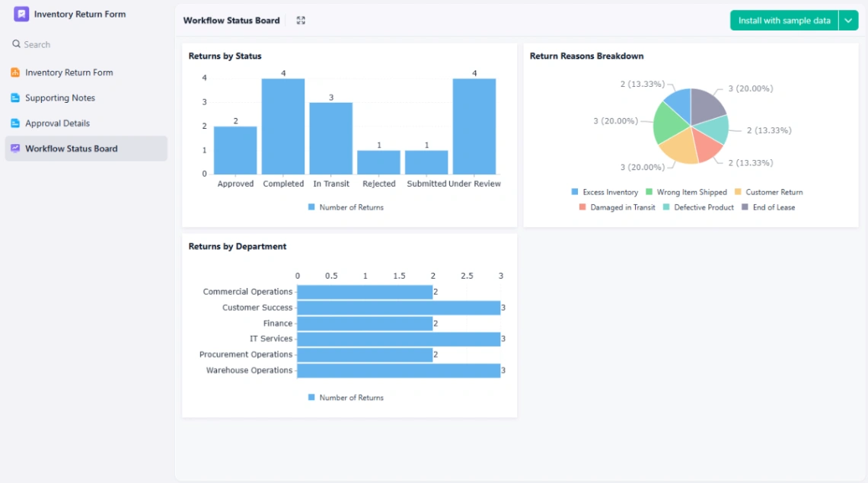This screenshot has height=483, width=868.
Task: Click the Inventory Return Form header title
Action: pyautogui.click(x=80, y=14)
